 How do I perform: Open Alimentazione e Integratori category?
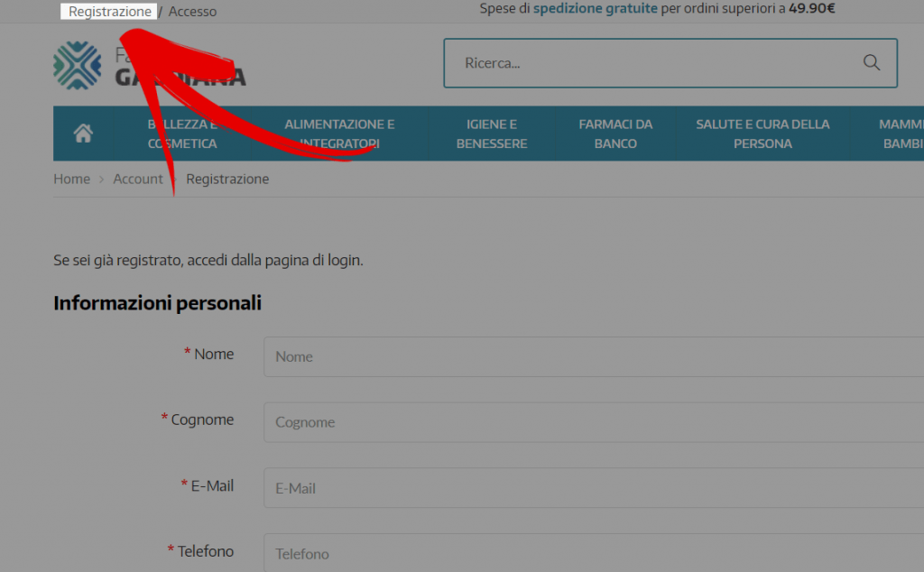[339, 134]
